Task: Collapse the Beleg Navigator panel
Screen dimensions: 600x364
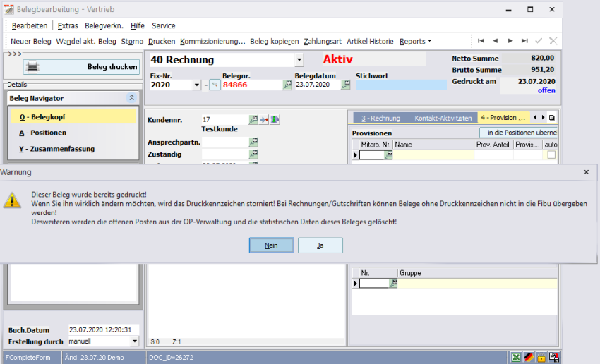Action: pyautogui.click(x=131, y=99)
